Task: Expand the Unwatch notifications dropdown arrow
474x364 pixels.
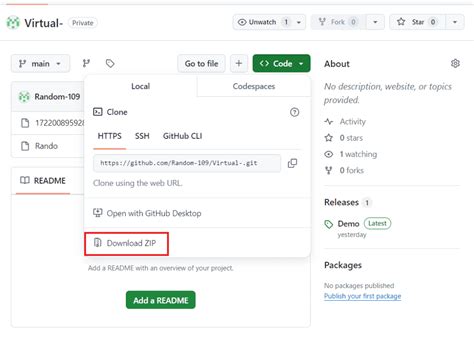Action: (299, 22)
